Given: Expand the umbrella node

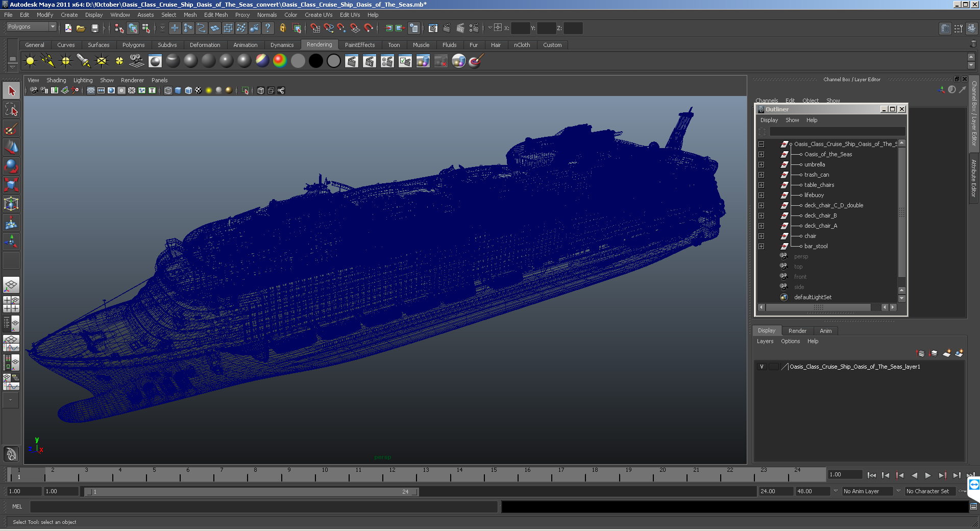Looking at the screenshot, I should [x=761, y=164].
